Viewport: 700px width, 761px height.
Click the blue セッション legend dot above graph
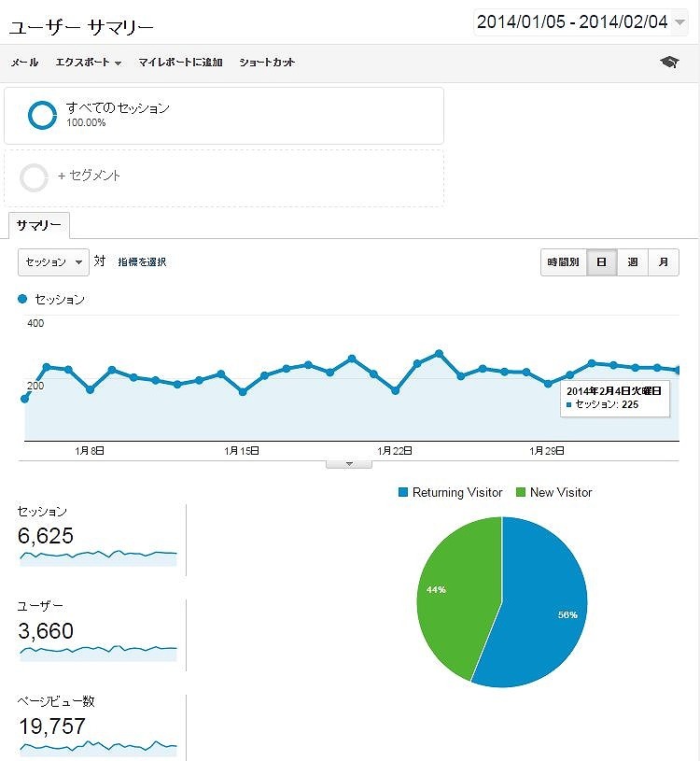point(22,299)
